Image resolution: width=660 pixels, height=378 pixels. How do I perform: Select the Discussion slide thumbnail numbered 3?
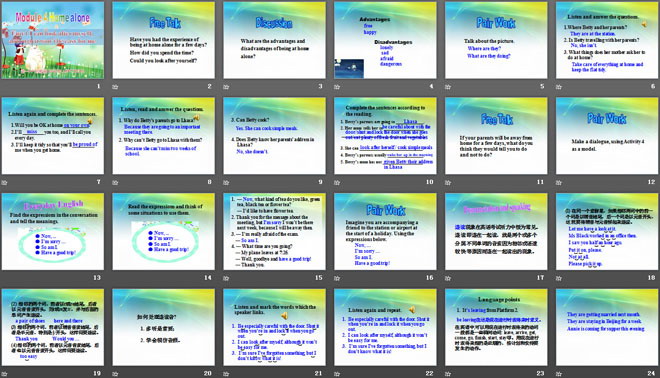pyautogui.click(x=274, y=40)
